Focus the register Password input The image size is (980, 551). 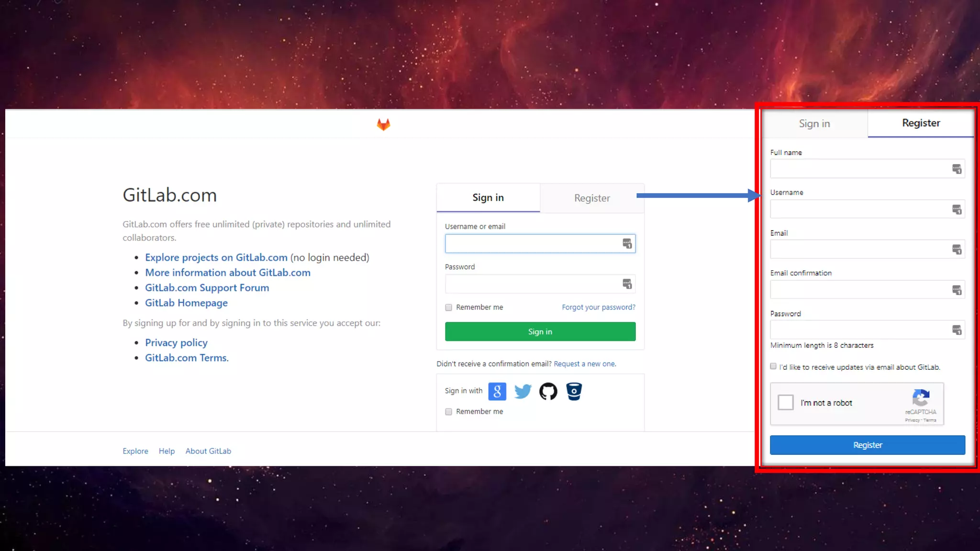868,330
